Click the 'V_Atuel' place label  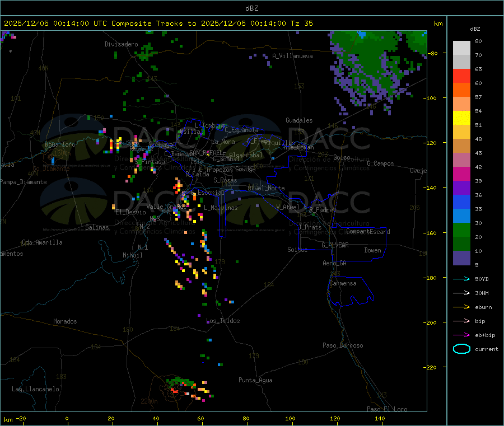pyautogui.click(x=288, y=207)
